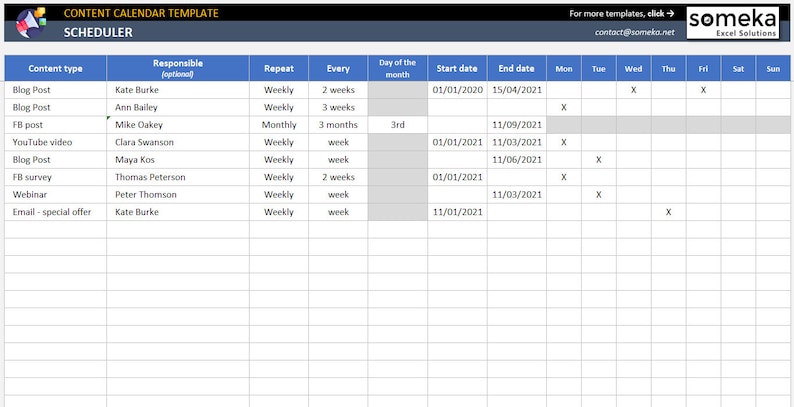This screenshot has height=407, width=794.
Task: Select the Tue column header
Action: 599,68
